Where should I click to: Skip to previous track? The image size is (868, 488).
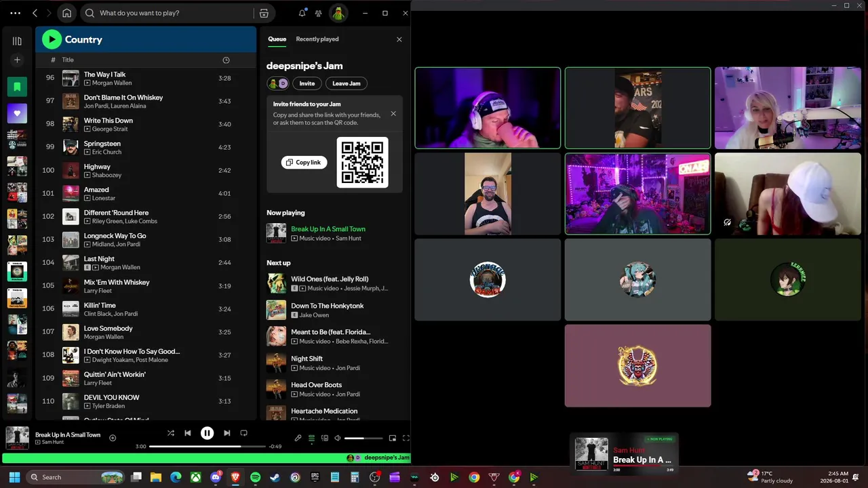click(188, 433)
